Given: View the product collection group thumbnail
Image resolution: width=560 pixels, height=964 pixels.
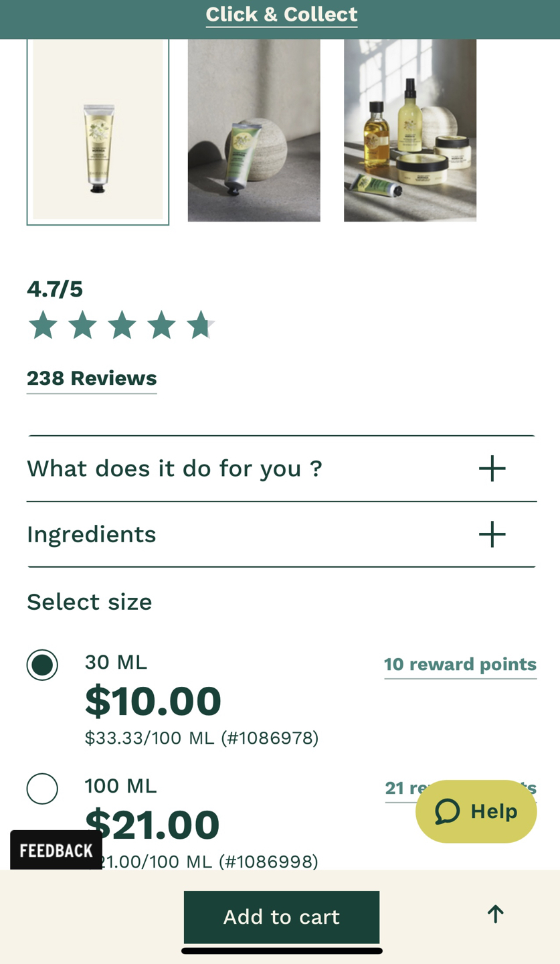Looking at the screenshot, I should pyautogui.click(x=409, y=131).
